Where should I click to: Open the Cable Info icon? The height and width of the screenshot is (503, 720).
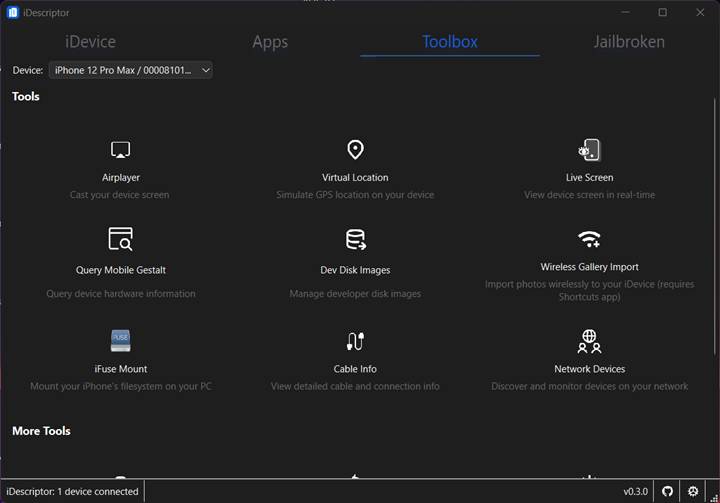[355, 341]
